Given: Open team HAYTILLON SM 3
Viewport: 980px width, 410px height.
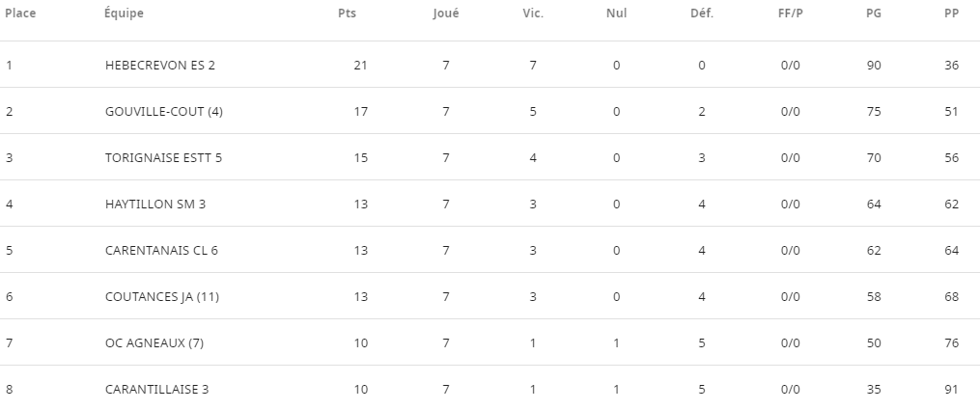Looking at the screenshot, I should click(x=155, y=205).
